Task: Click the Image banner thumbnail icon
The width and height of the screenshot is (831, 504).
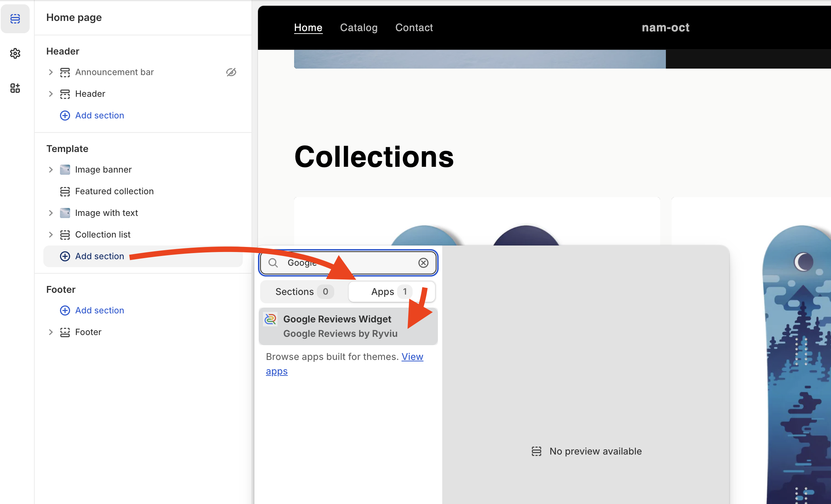Action: 65,170
